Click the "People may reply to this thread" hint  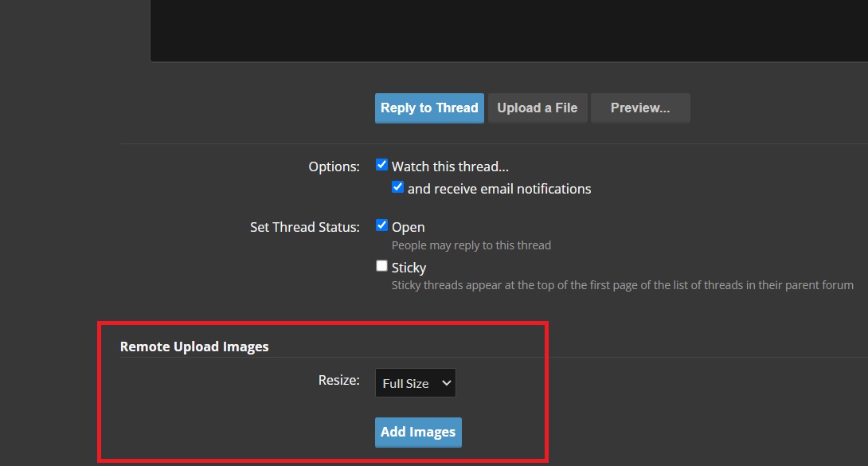coord(471,245)
